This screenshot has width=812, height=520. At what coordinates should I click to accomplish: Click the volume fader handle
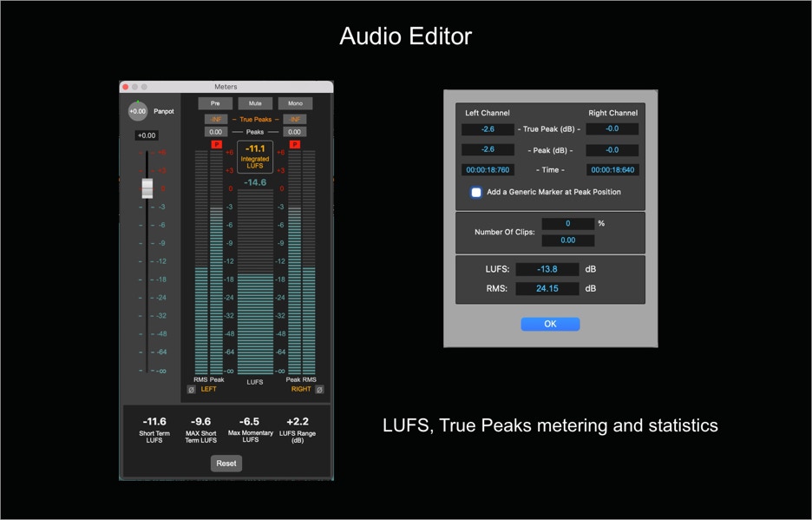[147, 188]
